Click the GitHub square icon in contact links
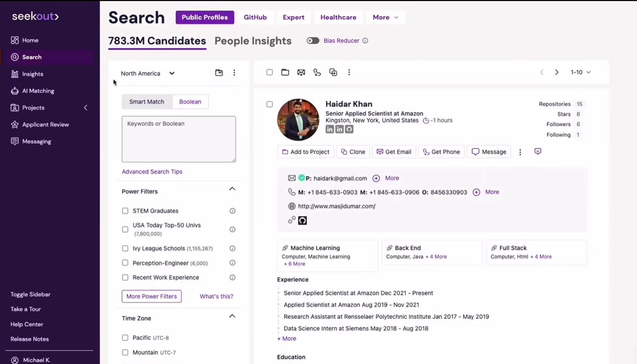The image size is (637, 364). pos(302,221)
